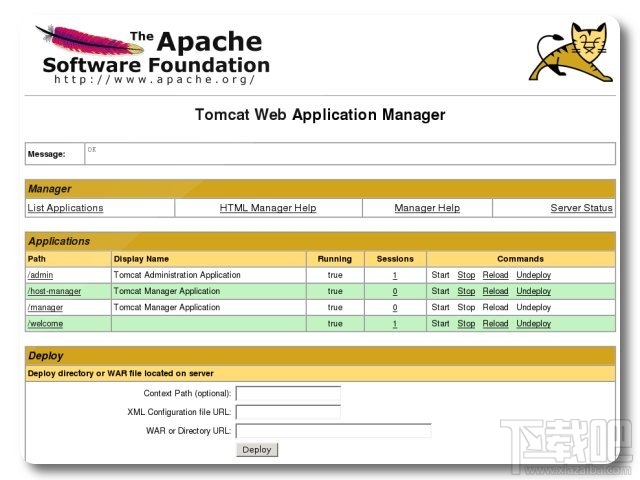Open the /welcome path link
Viewport: 640px width, 480px height.
click(x=45, y=324)
